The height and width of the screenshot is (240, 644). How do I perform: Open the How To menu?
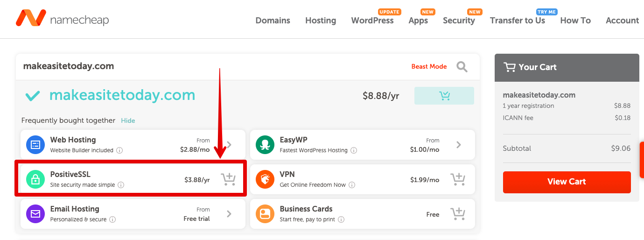[x=575, y=21]
